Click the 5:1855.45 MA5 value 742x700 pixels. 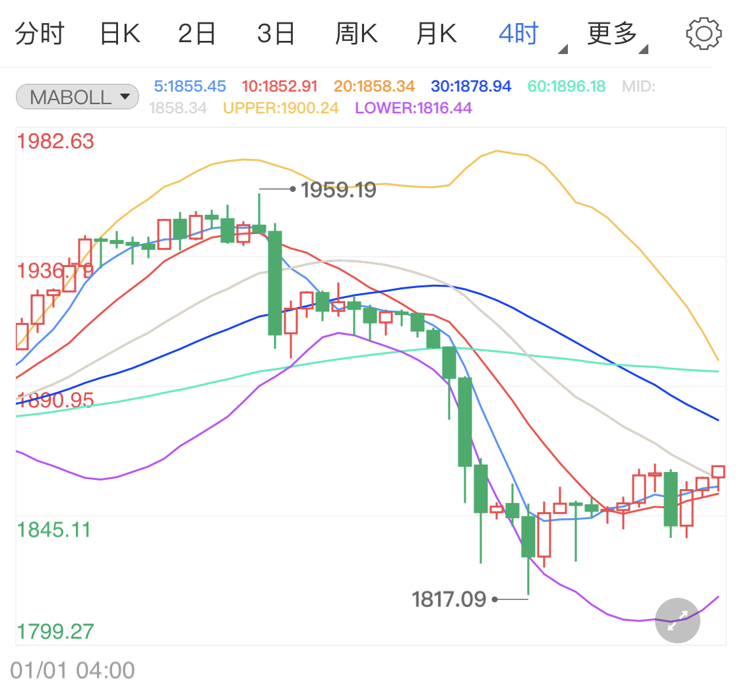tap(190, 86)
